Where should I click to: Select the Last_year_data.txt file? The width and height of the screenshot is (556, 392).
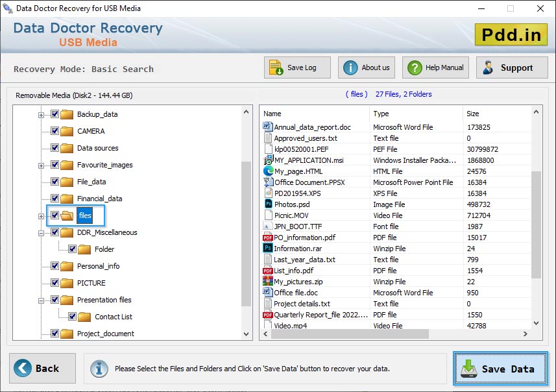click(396, 260)
